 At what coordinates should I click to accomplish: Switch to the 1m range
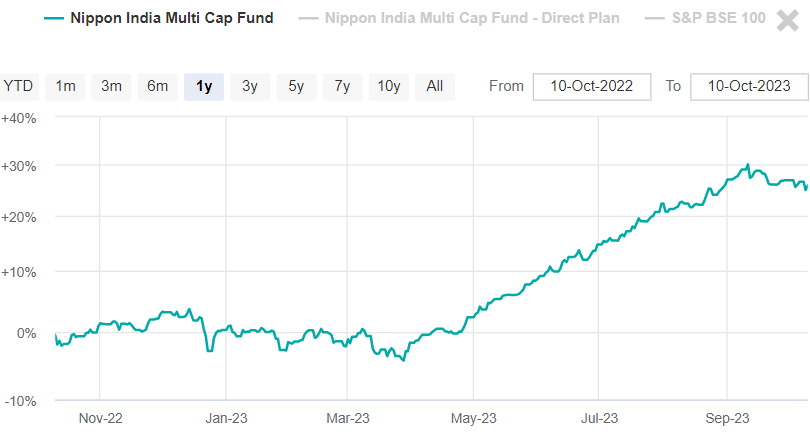(x=66, y=86)
